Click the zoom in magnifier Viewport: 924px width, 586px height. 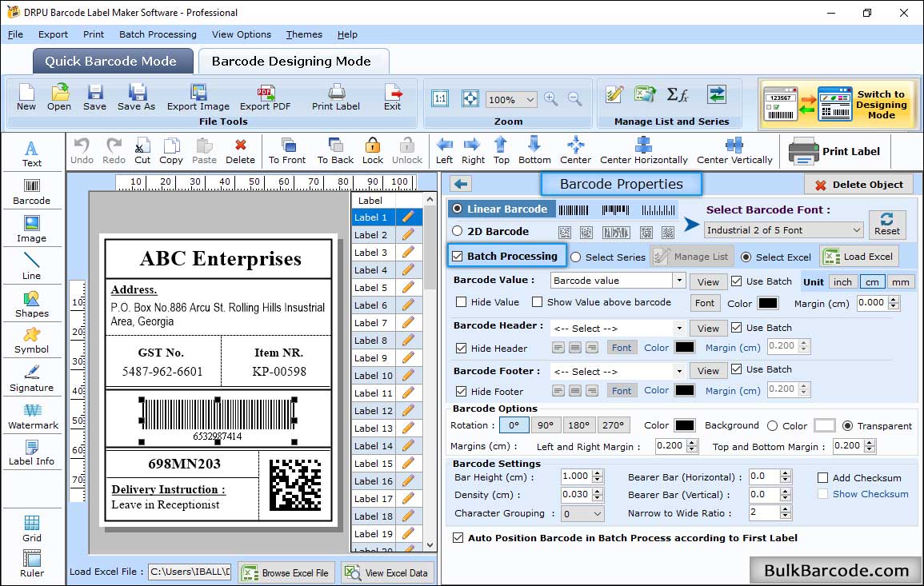click(551, 99)
